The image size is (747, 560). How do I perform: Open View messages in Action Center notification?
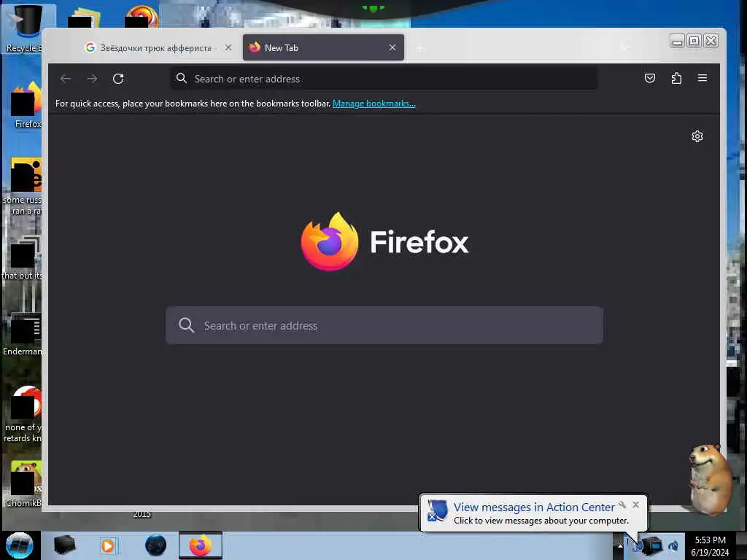click(533, 507)
